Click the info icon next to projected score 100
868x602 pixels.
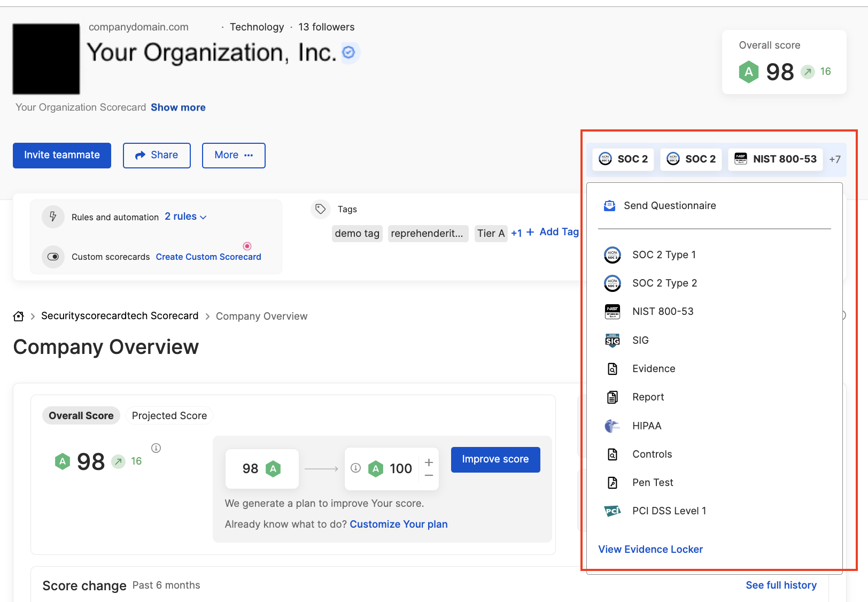click(x=355, y=468)
